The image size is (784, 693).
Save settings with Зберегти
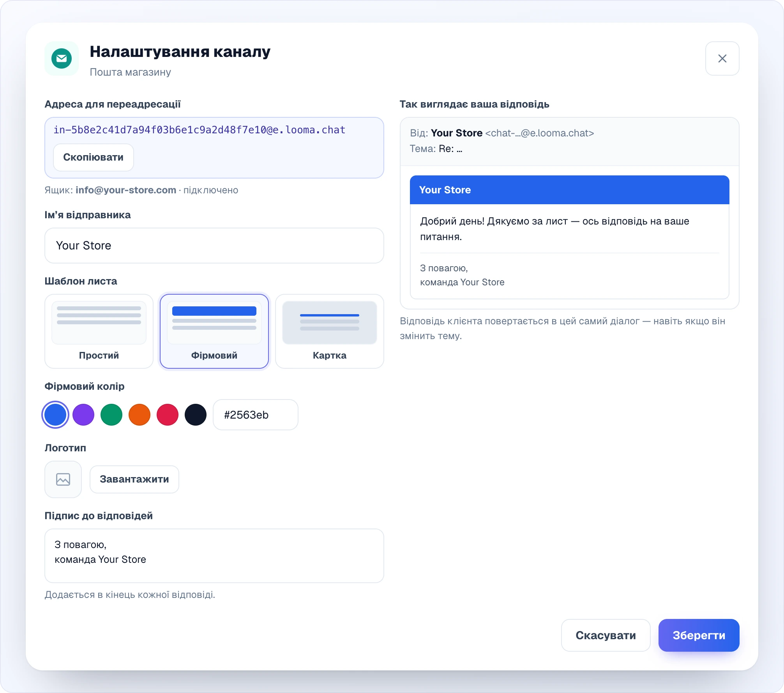[x=699, y=635]
